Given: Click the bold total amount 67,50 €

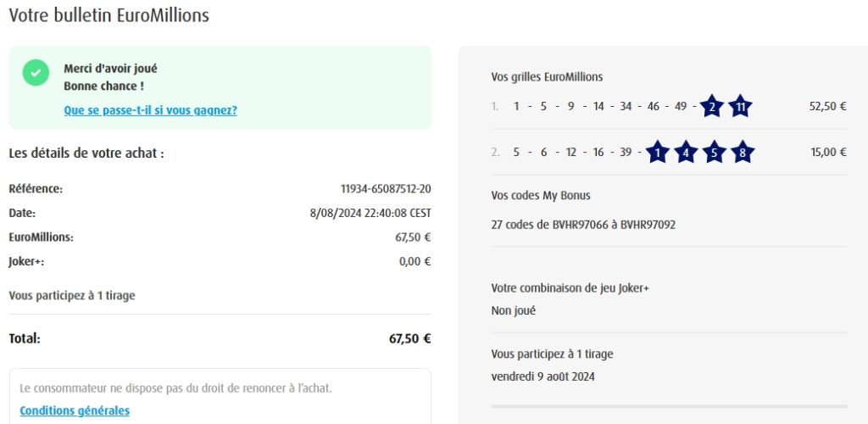Looking at the screenshot, I should [409, 338].
